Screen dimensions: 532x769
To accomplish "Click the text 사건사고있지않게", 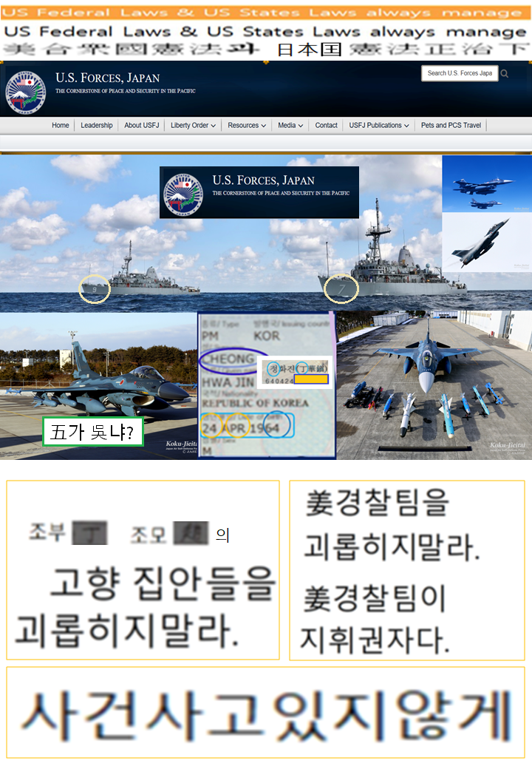I will [x=266, y=714].
